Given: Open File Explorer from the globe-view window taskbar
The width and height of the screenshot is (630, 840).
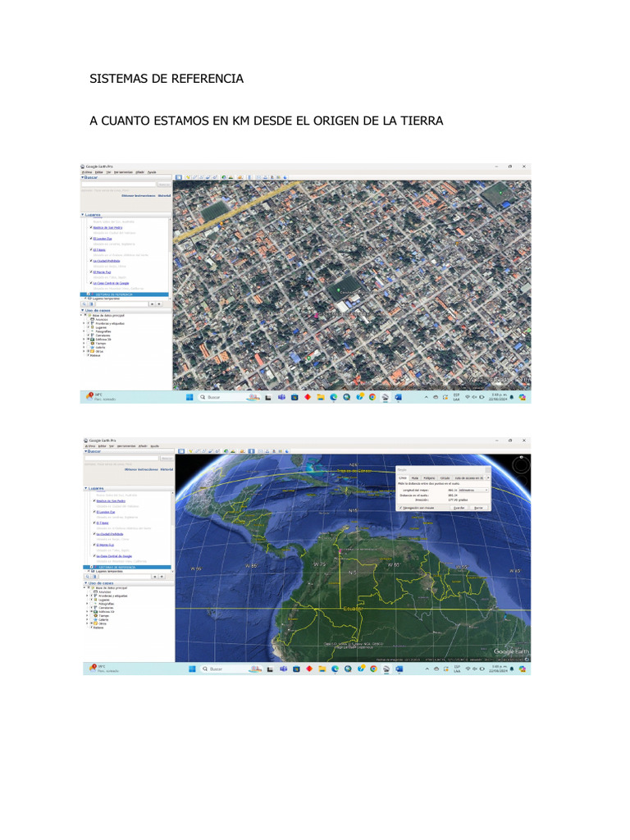Looking at the screenshot, I should click(322, 669).
